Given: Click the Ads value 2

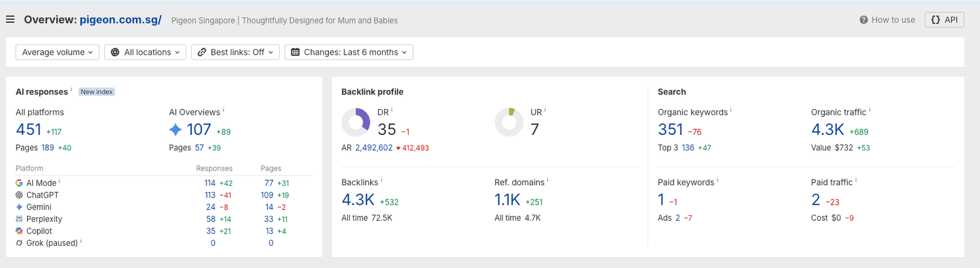Looking at the screenshot, I should click(677, 218).
